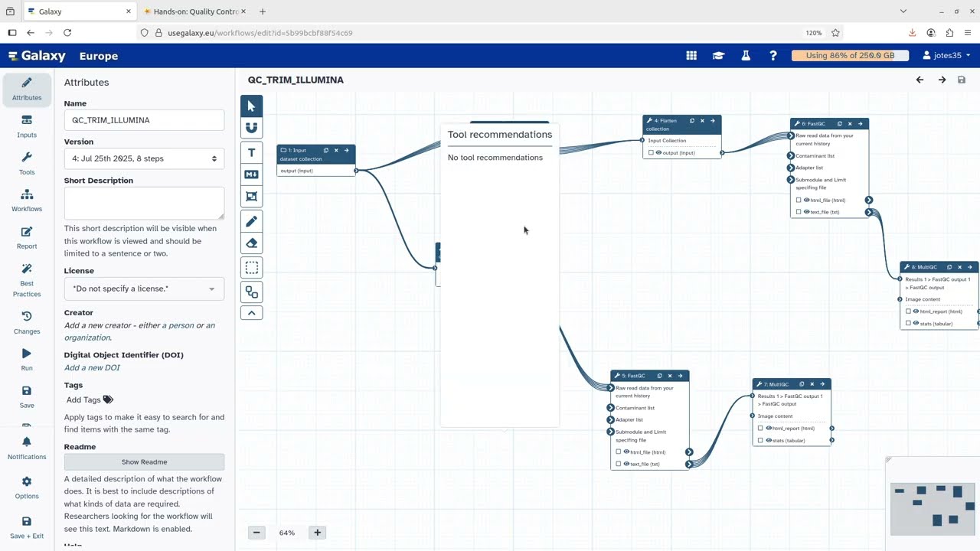Check html_report checkbox in 8: MultiQC
The image size is (980, 551).
coord(909,311)
